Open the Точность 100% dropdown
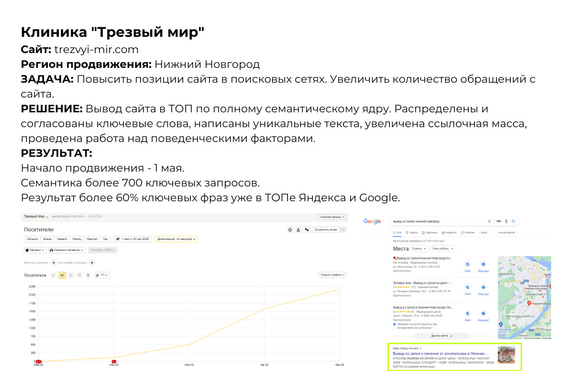Viewport: 574px width, 392px height. coord(102,250)
